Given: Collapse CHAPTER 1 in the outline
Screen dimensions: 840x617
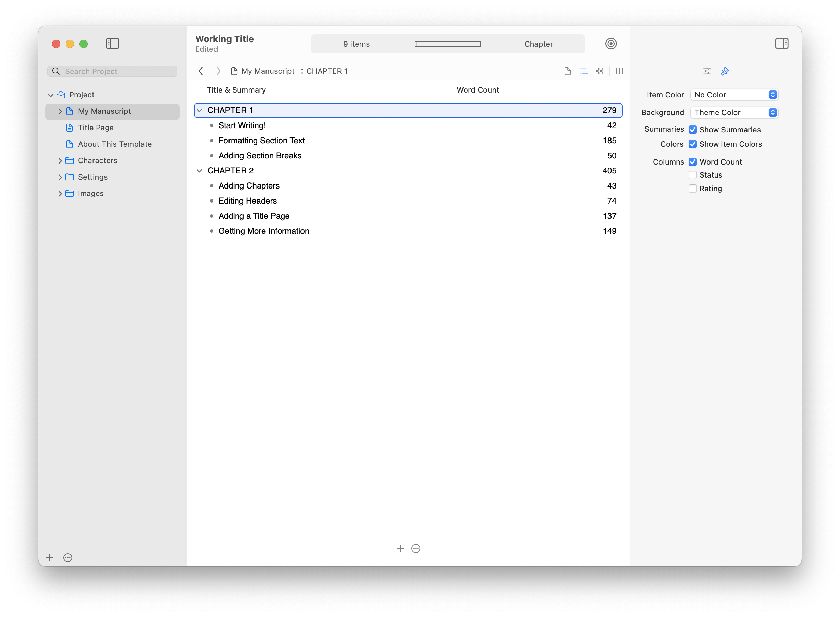Looking at the screenshot, I should tap(200, 111).
